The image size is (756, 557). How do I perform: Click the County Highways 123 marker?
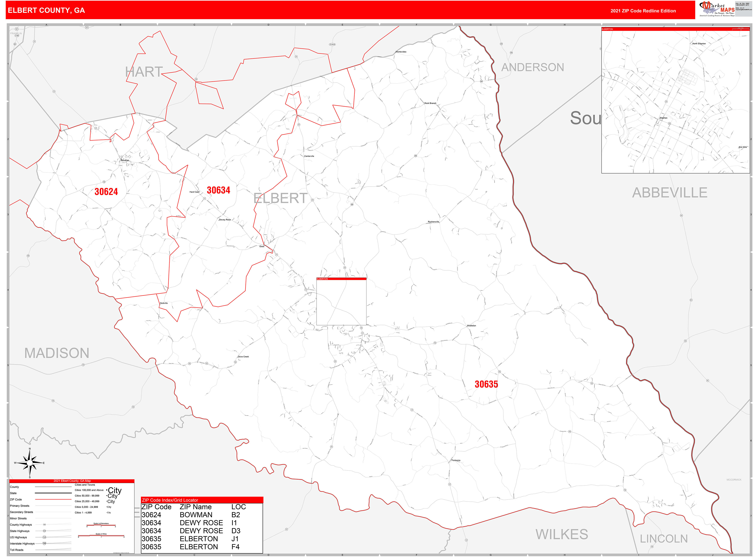(x=45, y=525)
